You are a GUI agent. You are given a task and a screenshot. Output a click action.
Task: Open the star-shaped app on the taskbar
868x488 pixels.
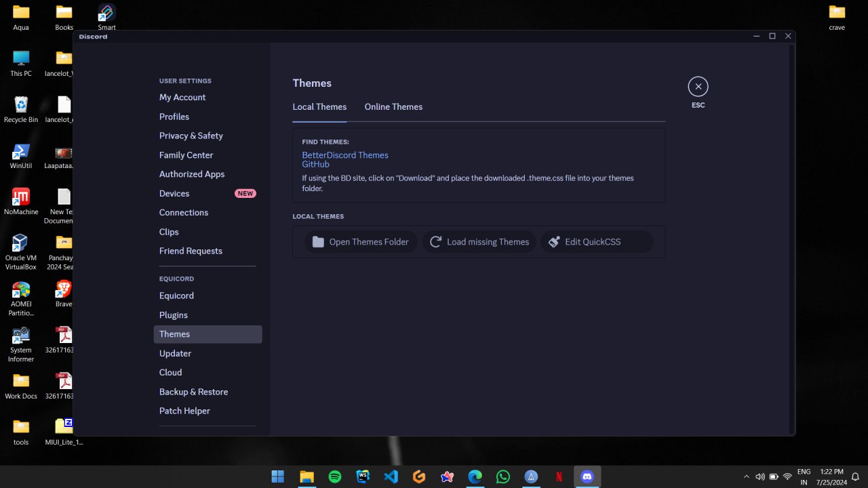447,476
